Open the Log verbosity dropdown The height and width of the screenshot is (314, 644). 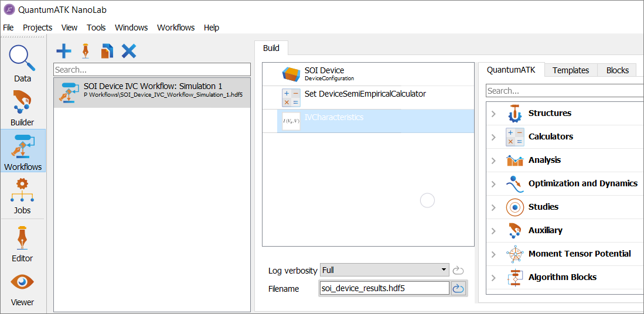pyautogui.click(x=384, y=270)
